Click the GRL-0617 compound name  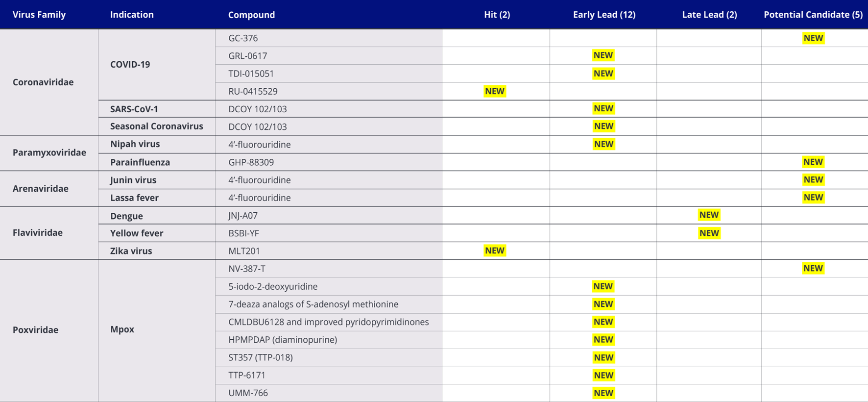(x=247, y=56)
